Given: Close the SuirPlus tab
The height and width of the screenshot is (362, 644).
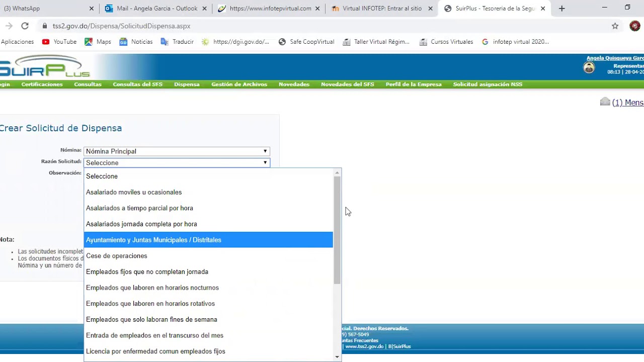Looking at the screenshot, I should tap(543, 9).
